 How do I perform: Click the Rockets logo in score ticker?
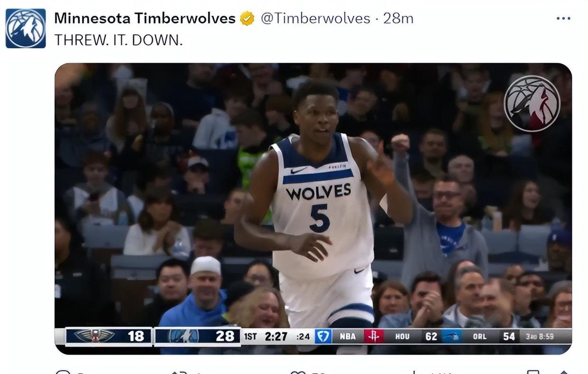tap(374, 337)
